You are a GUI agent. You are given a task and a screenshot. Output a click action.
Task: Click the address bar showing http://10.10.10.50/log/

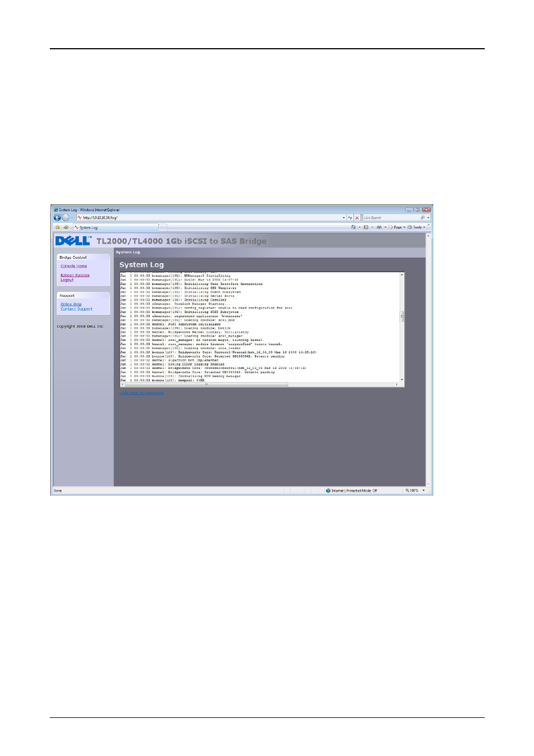coord(211,218)
